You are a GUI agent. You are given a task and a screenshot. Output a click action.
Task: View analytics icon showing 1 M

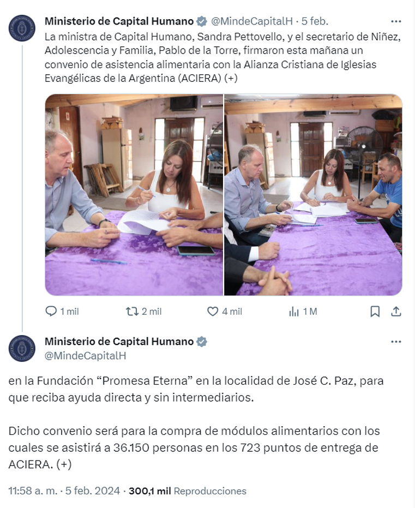293,312
